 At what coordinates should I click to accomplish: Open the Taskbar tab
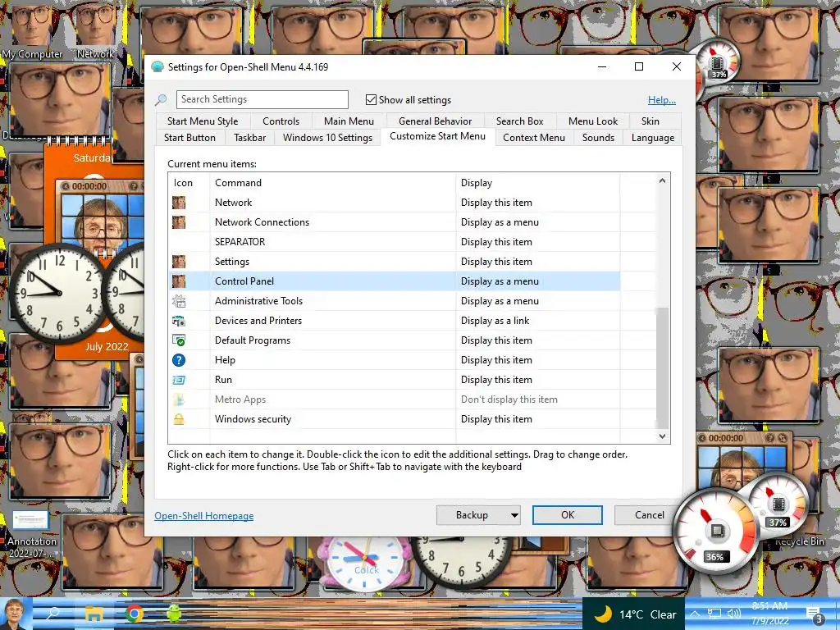[x=249, y=138]
